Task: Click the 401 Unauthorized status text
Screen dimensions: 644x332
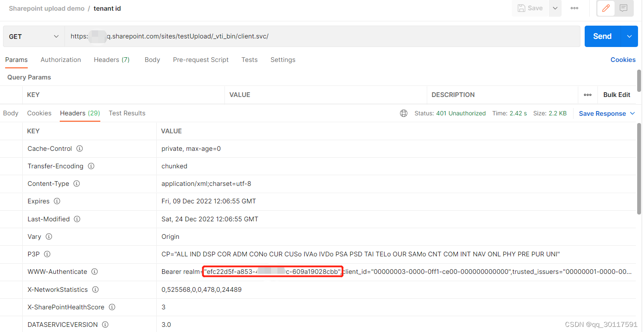Action: pos(461,113)
